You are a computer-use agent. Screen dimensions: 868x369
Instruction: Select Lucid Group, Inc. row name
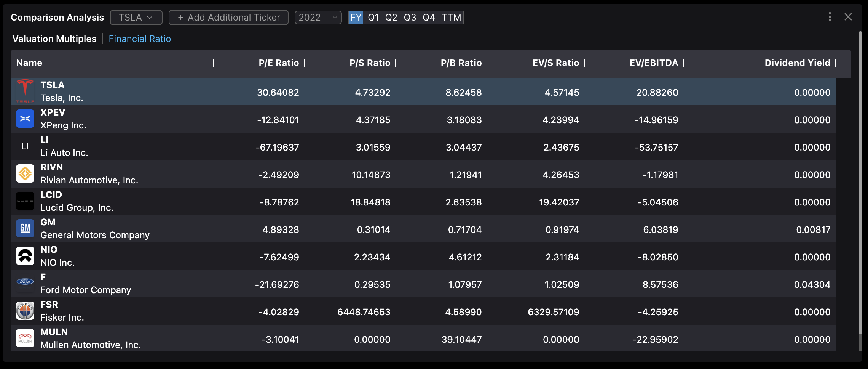77,208
